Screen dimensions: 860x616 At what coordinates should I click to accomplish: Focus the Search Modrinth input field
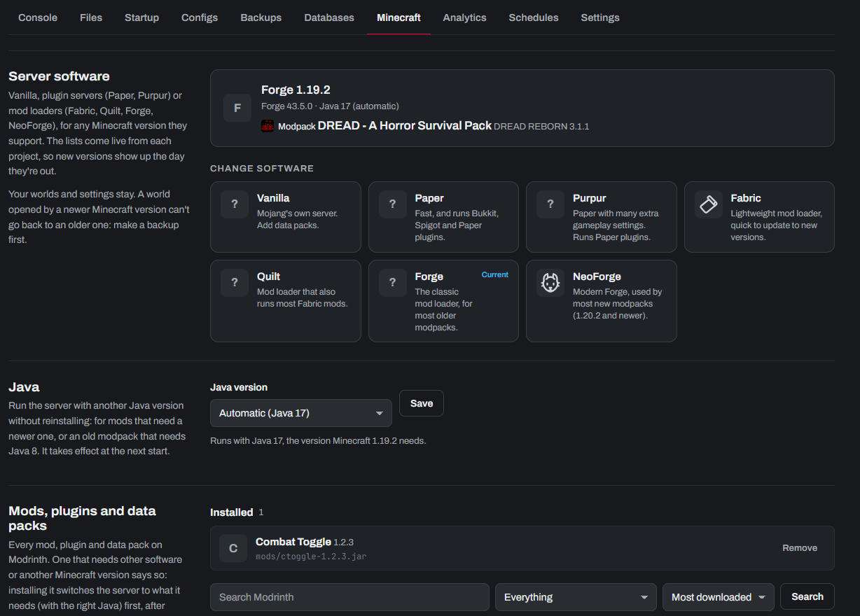(349, 597)
